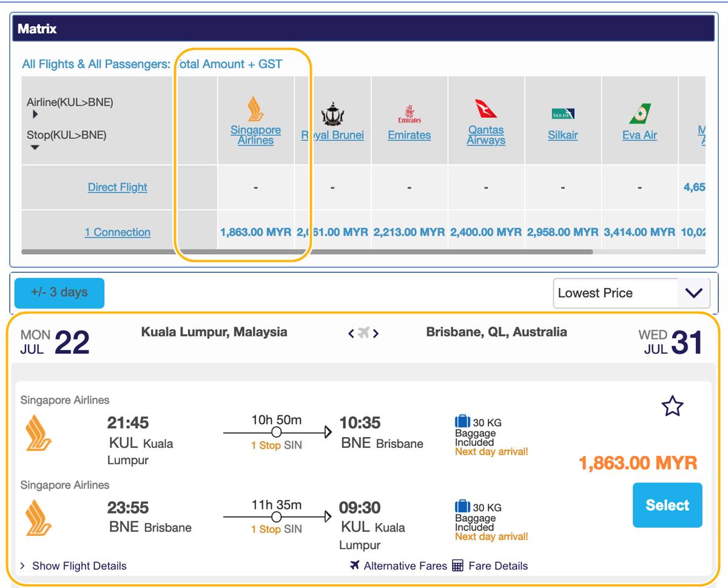Click the Silkair logo in the matrix

click(x=563, y=114)
